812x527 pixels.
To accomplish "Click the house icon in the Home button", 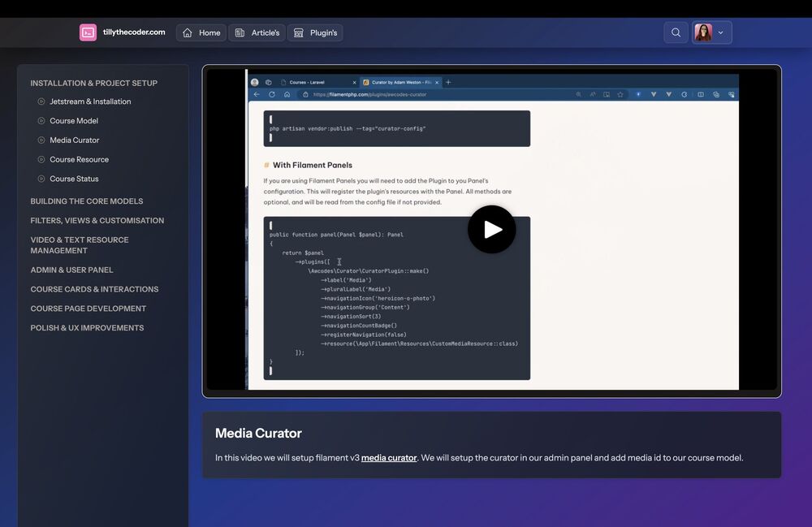I will point(188,32).
